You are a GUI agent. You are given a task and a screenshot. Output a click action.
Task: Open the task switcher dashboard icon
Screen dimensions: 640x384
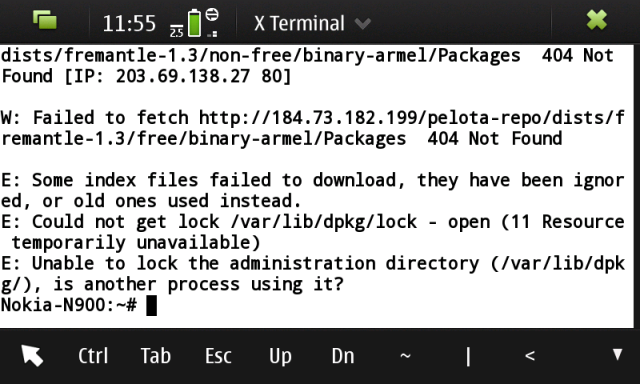[x=44, y=20]
